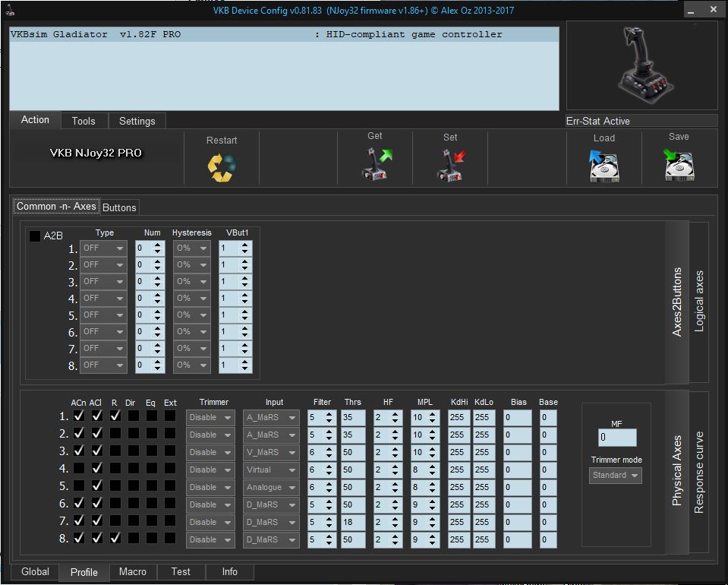Image resolution: width=728 pixels, height=585 pixels.
Task: Click the app icon in title bar
Action: coord(9,9)
